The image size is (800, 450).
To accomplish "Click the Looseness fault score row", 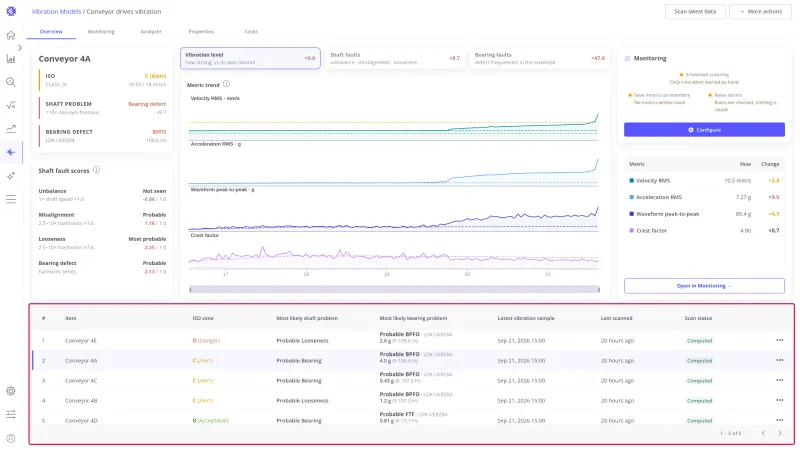I will [102, 243].
